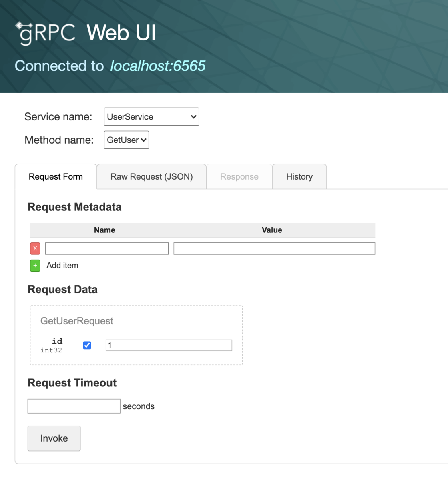Open the GetUser method dropdown
Screen dimensions: 448x480
click(x=127, y=140)
